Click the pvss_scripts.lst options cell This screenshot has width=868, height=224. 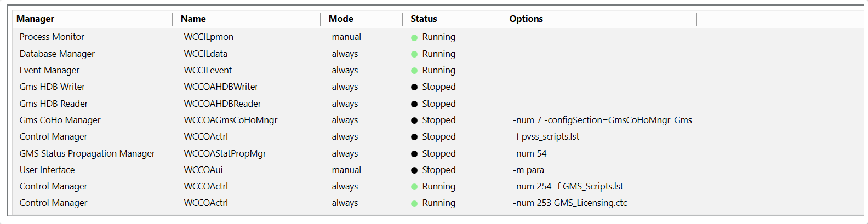pyautogui.click(x=546, y=137)
